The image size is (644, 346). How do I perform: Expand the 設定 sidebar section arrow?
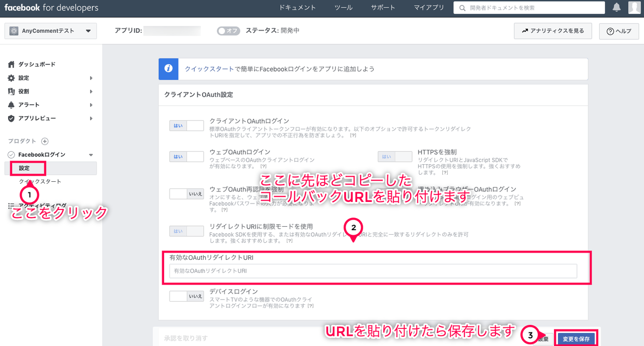(91, 78)
